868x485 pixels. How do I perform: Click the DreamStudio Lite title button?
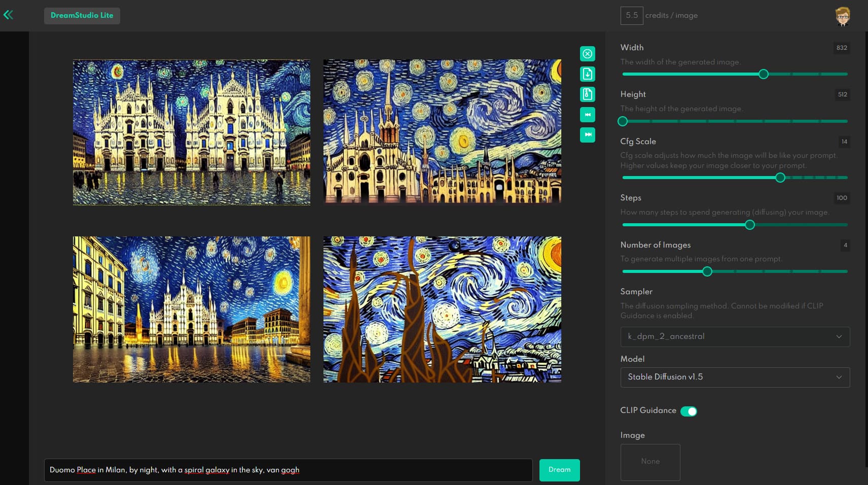(82, 15)
